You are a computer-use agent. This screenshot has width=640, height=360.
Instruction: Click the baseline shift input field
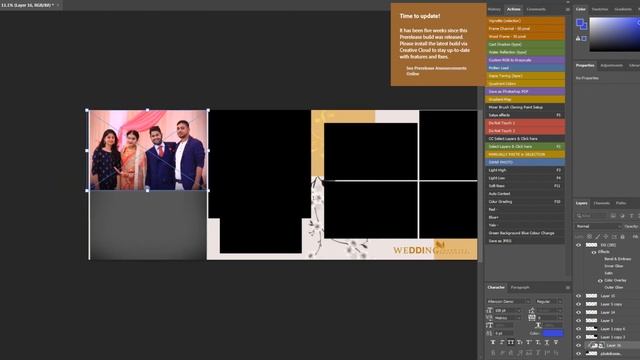coord(504,333)
